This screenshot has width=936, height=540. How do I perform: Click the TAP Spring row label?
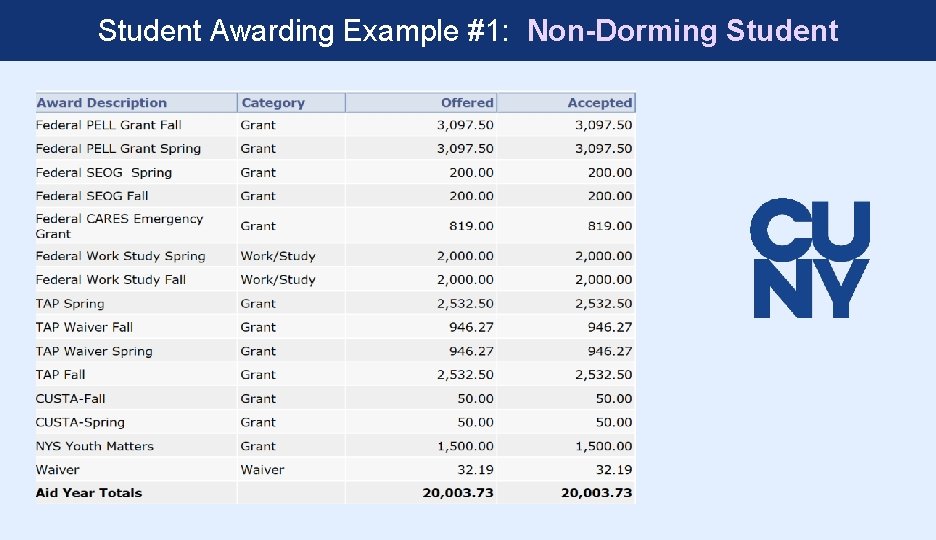(70, 304)
